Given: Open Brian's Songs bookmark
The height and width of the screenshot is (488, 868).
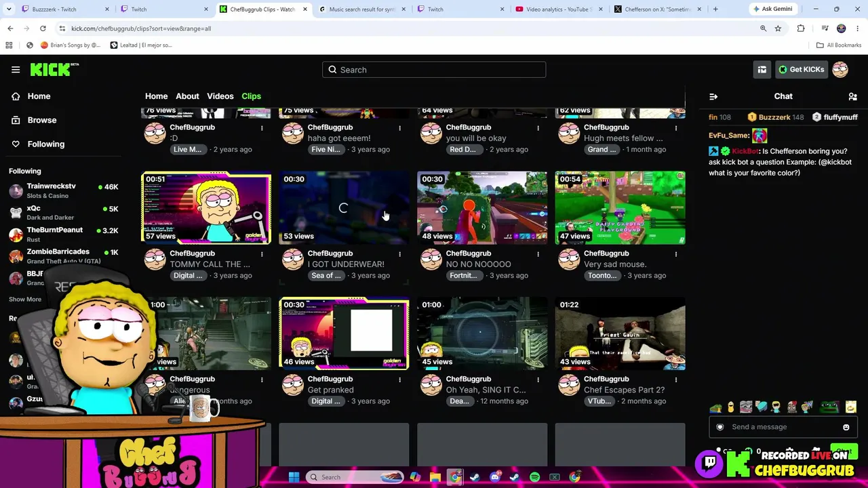Looking at the screenshot, I should pyautogui.click(x=71, y=45).
